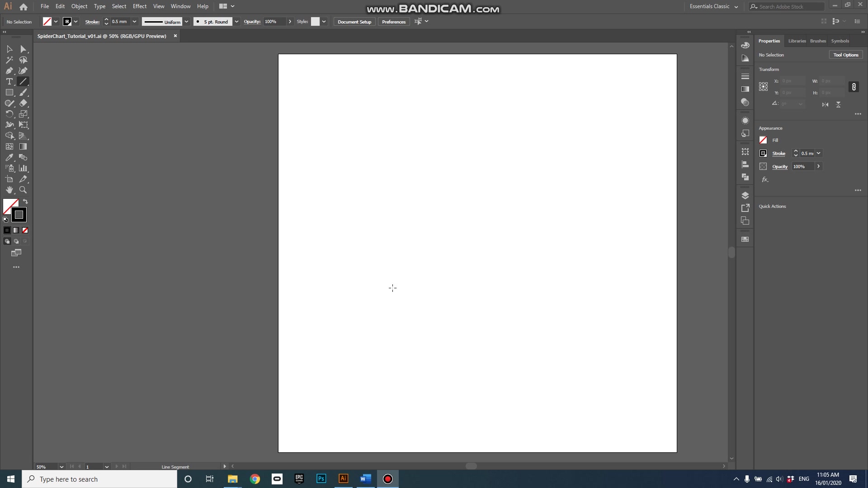Viewport: 868px width, 488px height.
Task: Open the 5 pt. Round brush dropdown
Action: [x=236, y=22]
